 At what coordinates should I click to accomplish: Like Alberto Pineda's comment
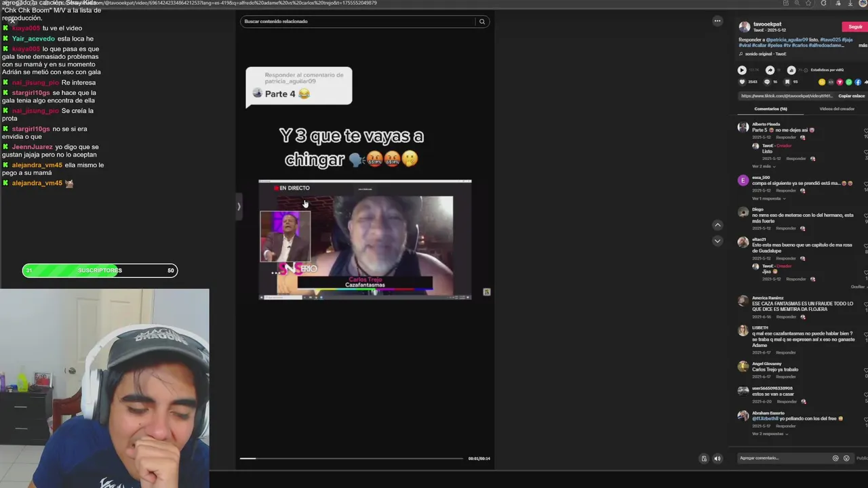click(866, 130)
